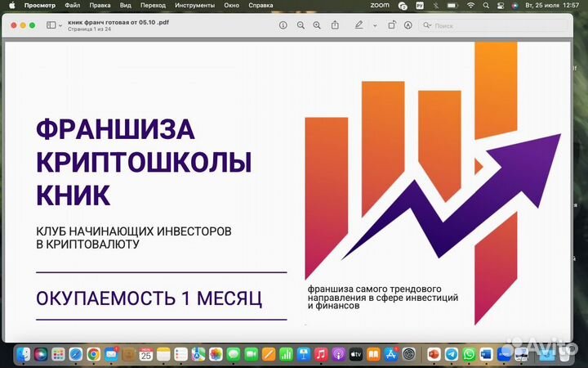The width and height of the screenshot is (588, 368).
Task: Open FaceTime in the Dock
Action: 251,354
